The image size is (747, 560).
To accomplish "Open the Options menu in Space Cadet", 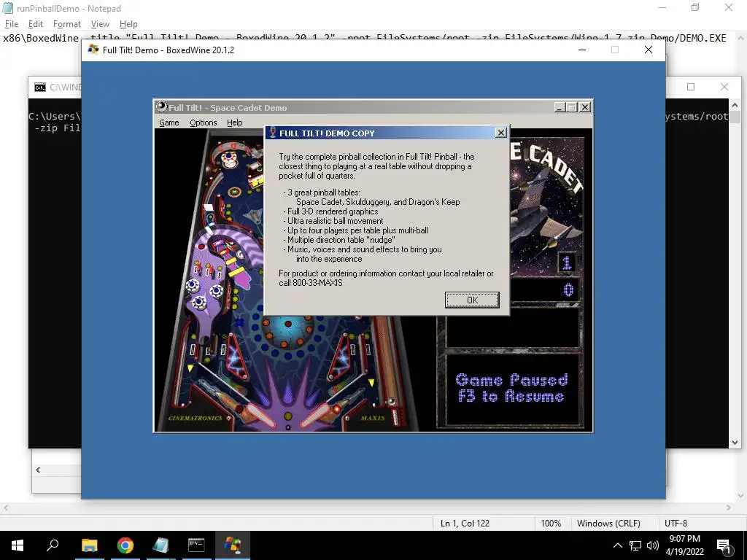I will pyautogui.click(x=204, y=122).
